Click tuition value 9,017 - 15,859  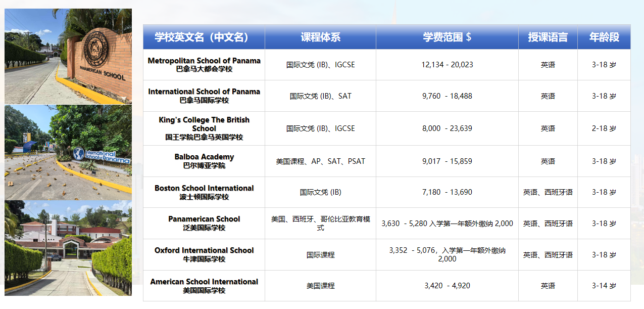pos(447,161)
